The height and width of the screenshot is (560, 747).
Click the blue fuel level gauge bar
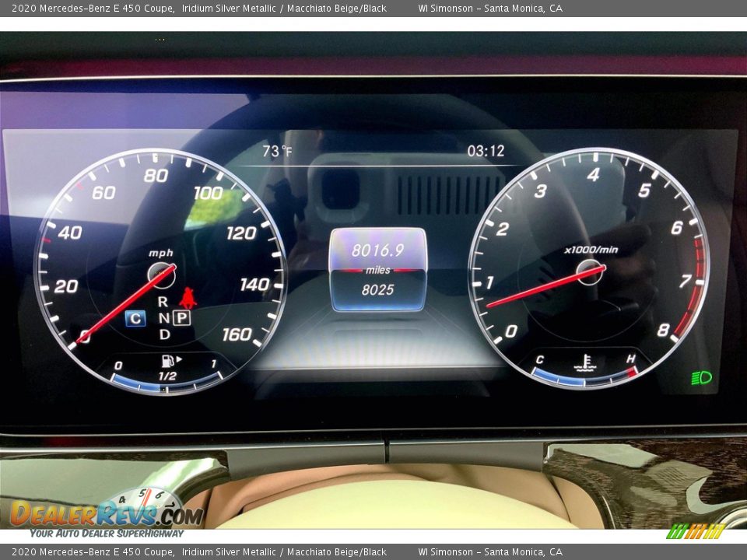(167, 385)
